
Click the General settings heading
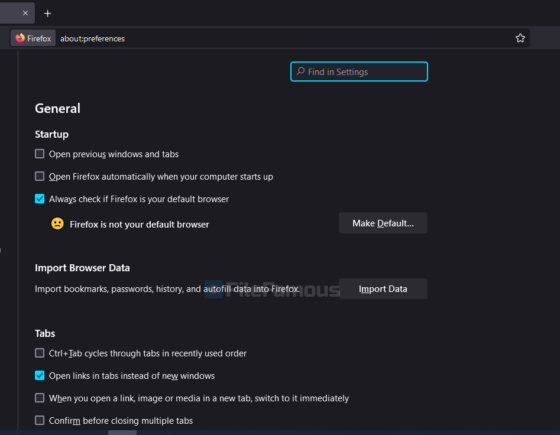58,108
